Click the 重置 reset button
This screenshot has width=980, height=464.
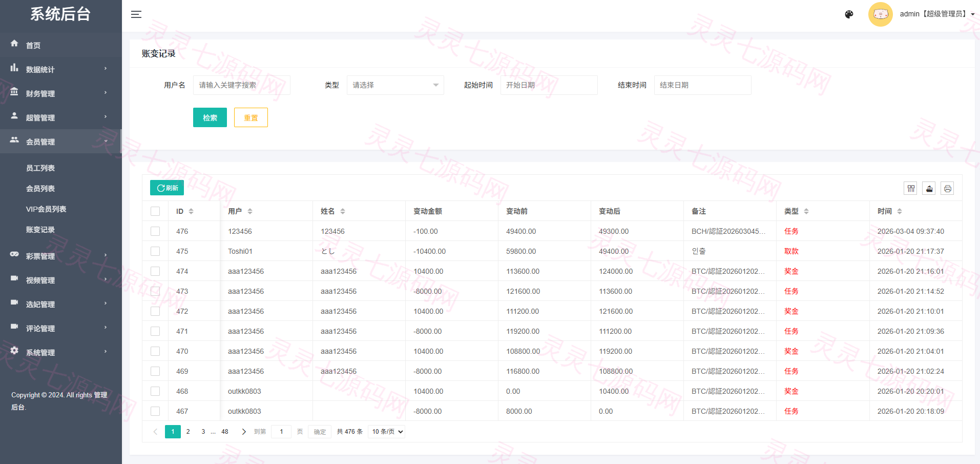pos(251,117)
